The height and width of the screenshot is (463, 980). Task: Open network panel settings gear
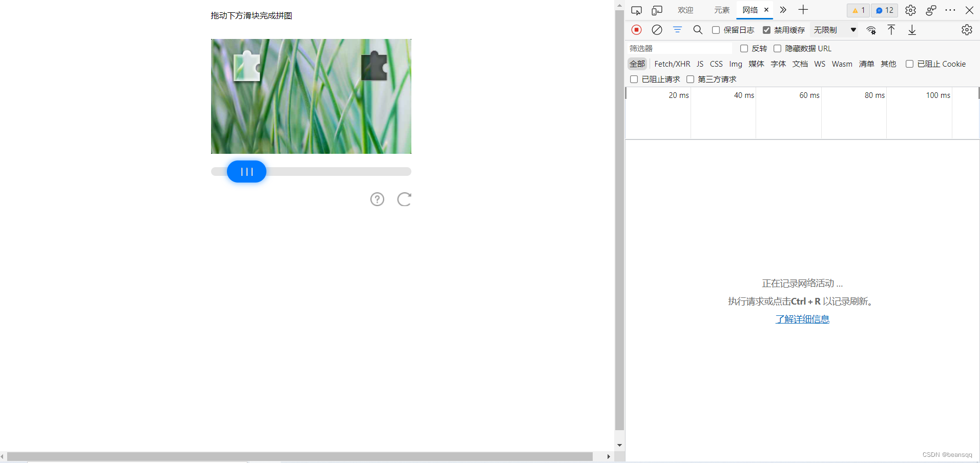[967, 30]
